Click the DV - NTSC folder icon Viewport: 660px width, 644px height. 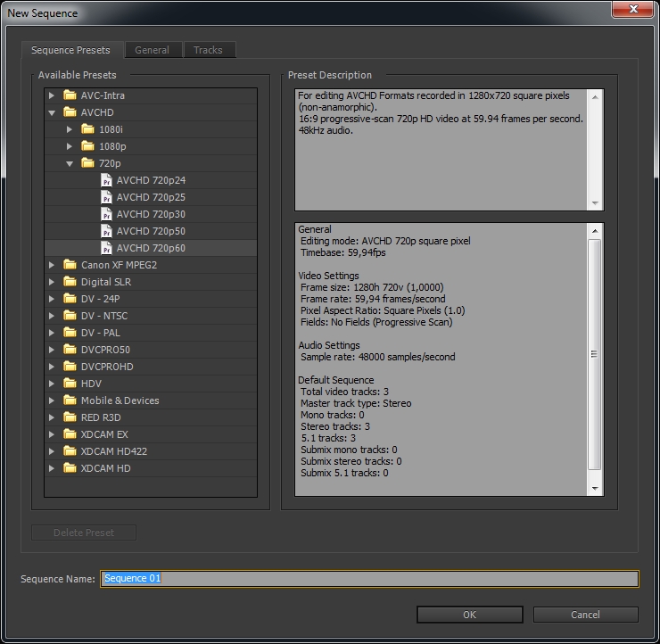click(70, 316)
